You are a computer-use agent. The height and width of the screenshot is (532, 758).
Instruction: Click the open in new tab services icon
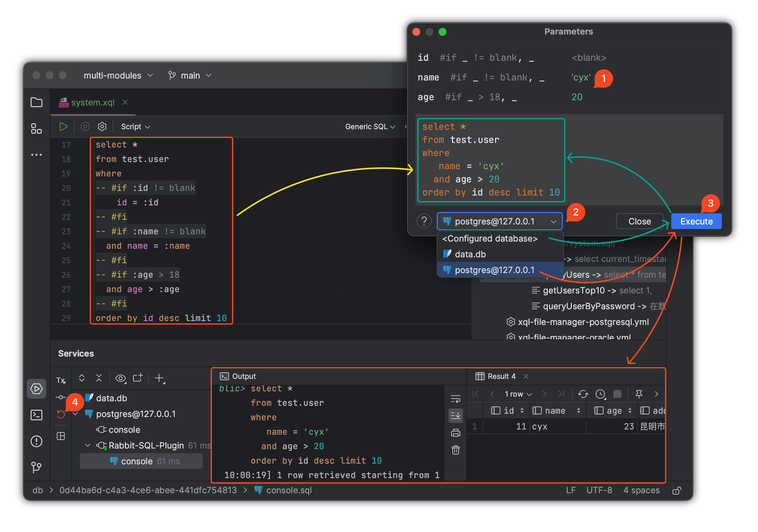138,378
